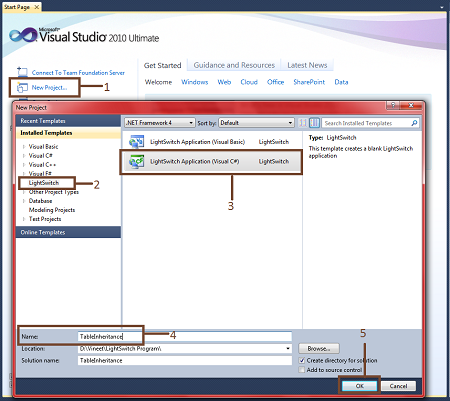450x401 pixels.
Task: Expand the Test Projects tree node
Action: point(24,219)
